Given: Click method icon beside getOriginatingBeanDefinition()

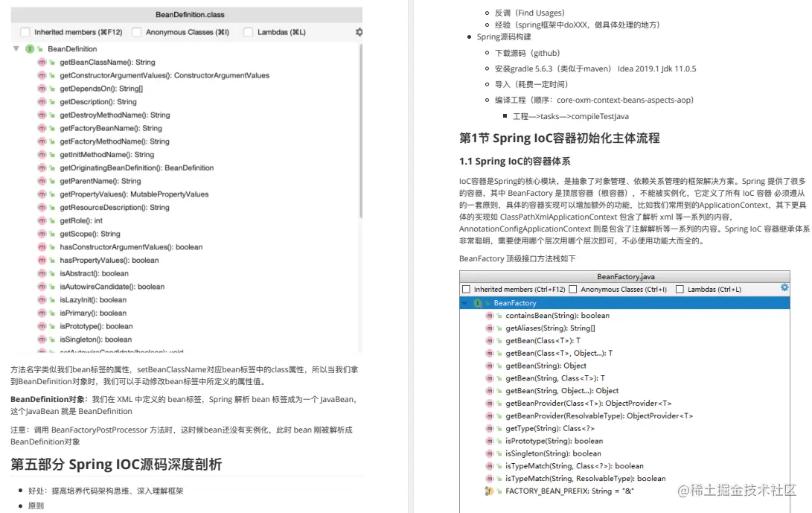Looking at the screenshot, I should pyautogui.click(x=42, y=168).
